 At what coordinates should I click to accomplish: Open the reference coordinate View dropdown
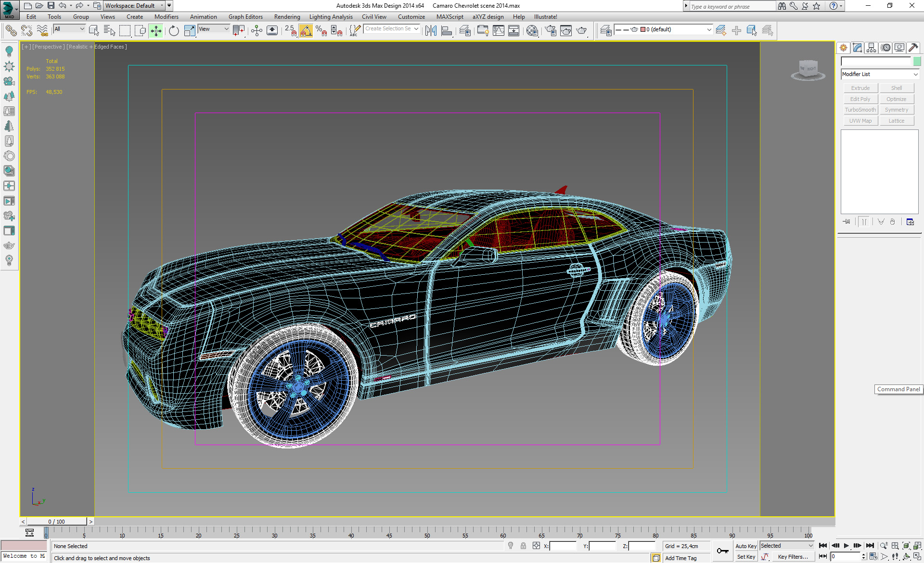point(214,29)
